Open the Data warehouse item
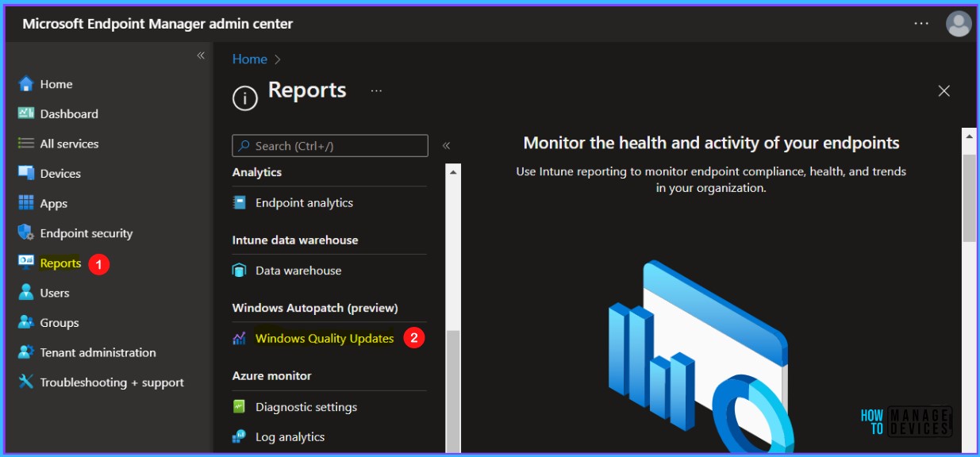Viewport: 980px width, 457px height. 298,271
